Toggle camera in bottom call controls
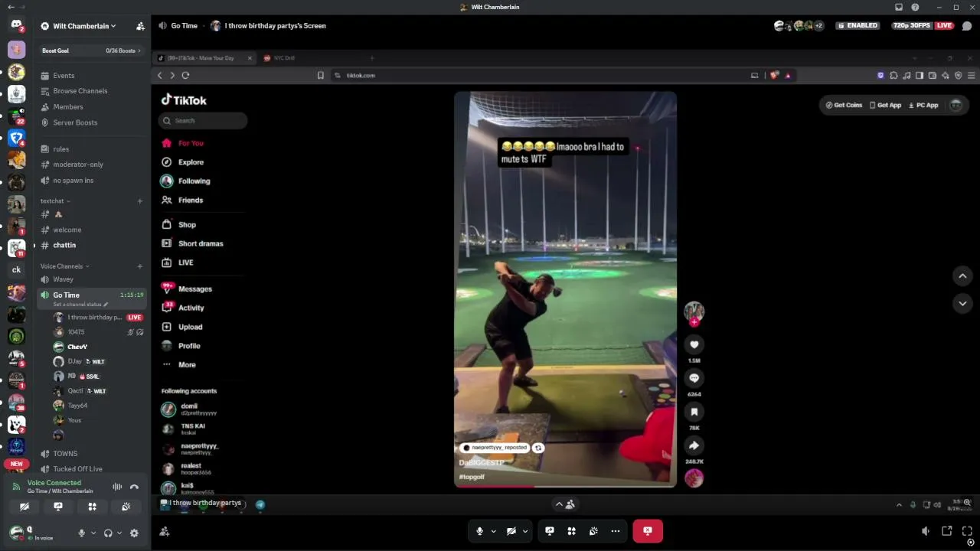980x551 pixels. pyautogui.click(x=511, y=531)
